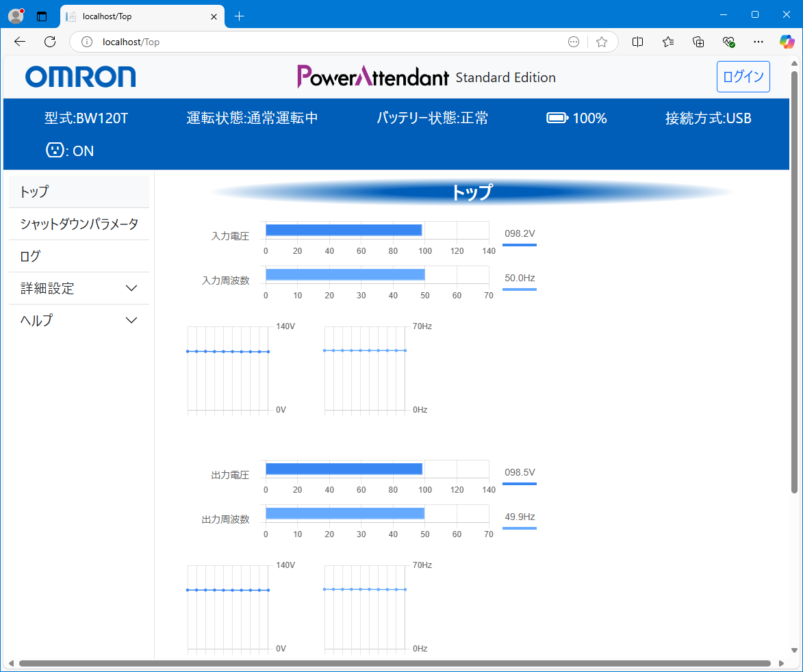Screen dimensions: 803x672
Task: Open the Collections icon
Action: pyautogui.click(x=698, y=42)
